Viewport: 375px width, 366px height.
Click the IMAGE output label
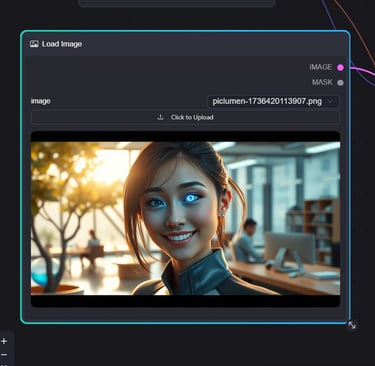(321, 67)
